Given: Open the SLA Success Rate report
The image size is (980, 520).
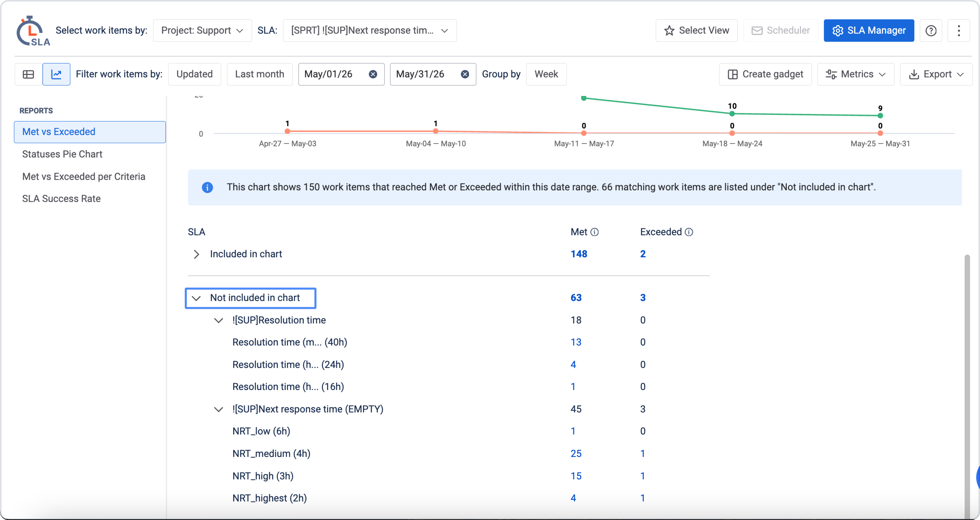Looking at the screenshot, I should [x=61, y=199].
